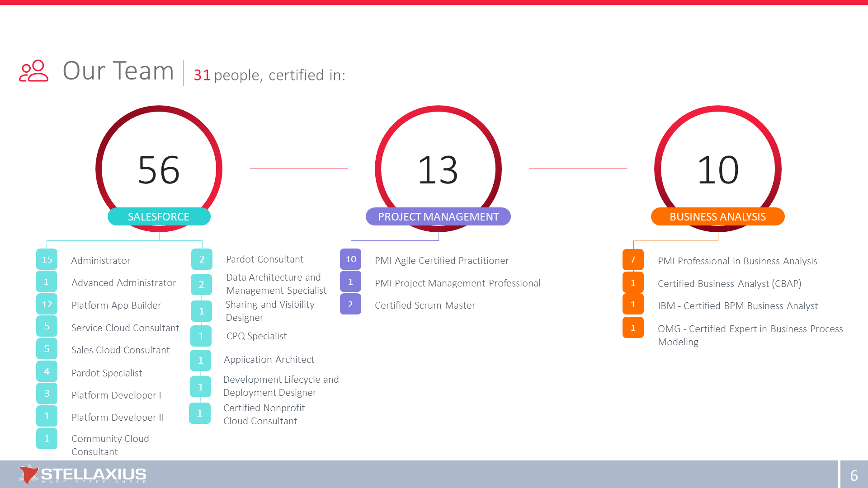868x488 pixels.
Task: Click the teal badge showing 15 for Administrator
Action: (47, 259)
